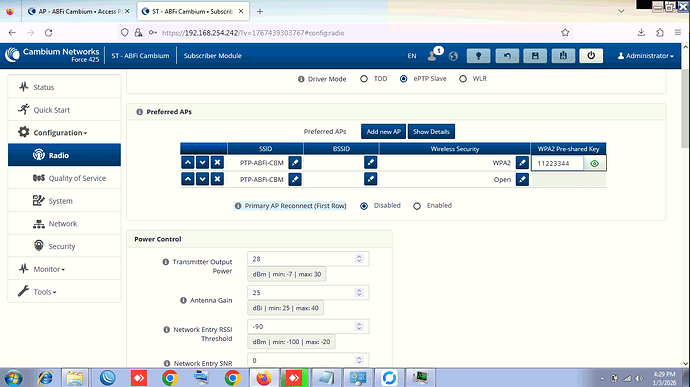690x387 pixels.
Task: Click the page vertical scrollbar
Action: coord(685,109)
